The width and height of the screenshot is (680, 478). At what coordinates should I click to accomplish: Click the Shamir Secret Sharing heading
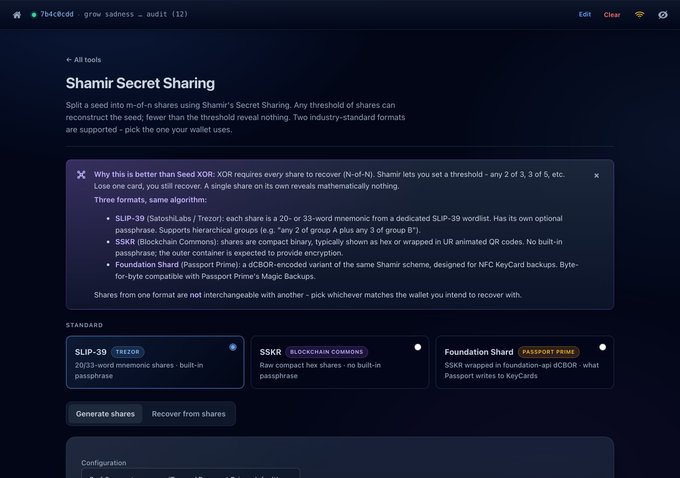140,83
